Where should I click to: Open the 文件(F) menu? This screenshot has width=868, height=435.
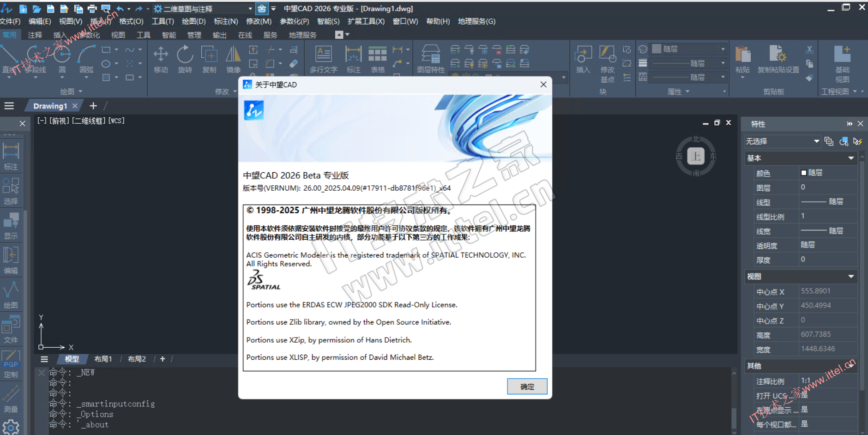10,21
